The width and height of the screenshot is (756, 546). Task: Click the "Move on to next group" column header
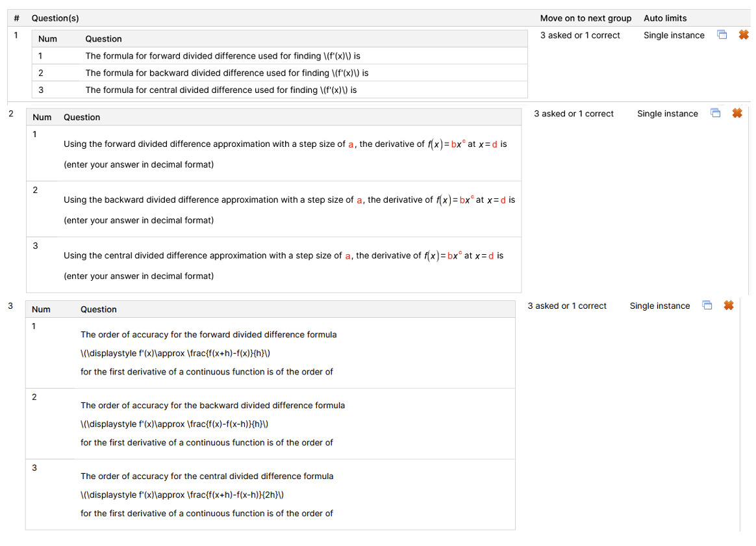pos(585,18)
